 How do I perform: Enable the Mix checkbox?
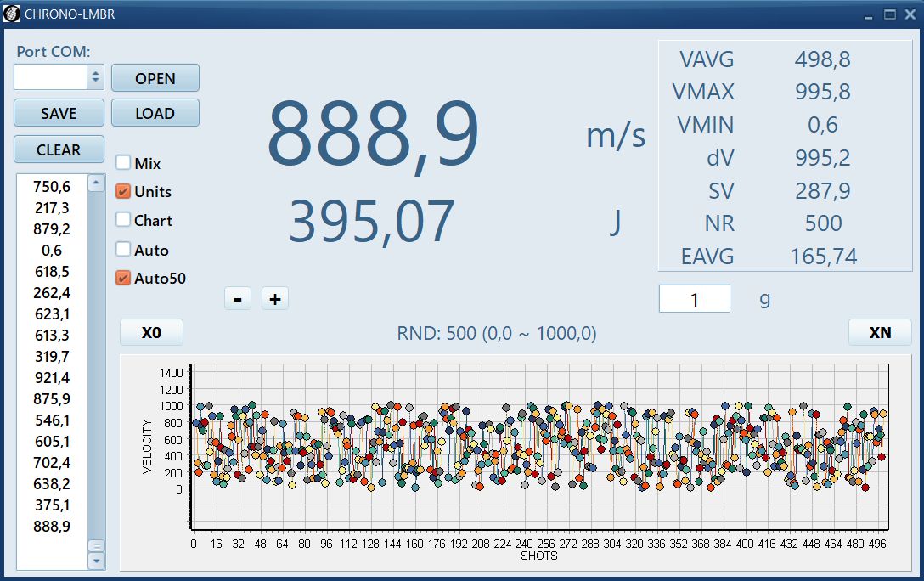point(122,162)
